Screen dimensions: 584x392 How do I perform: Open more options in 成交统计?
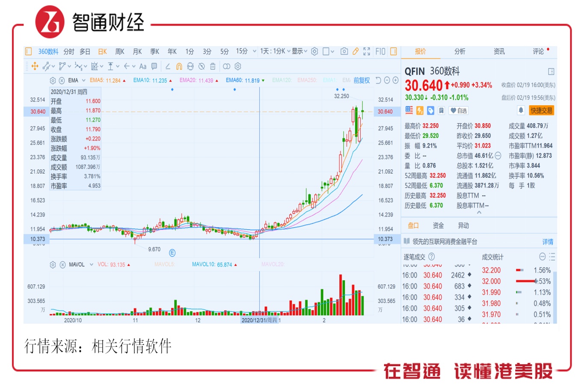[542, 257]
